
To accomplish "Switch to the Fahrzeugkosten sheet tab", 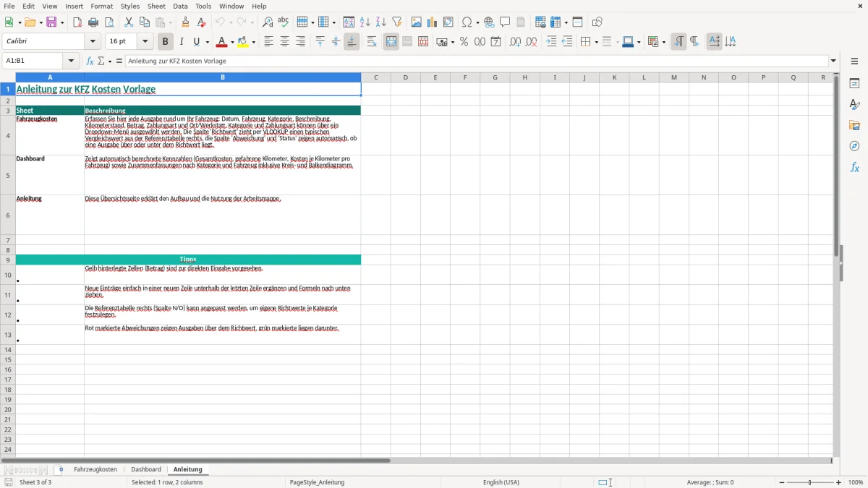I will (x=95, y=470).
